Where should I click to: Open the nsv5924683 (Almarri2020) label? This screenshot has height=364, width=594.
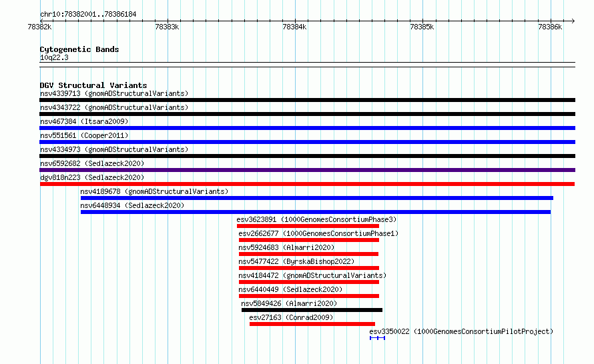point(286,247)
